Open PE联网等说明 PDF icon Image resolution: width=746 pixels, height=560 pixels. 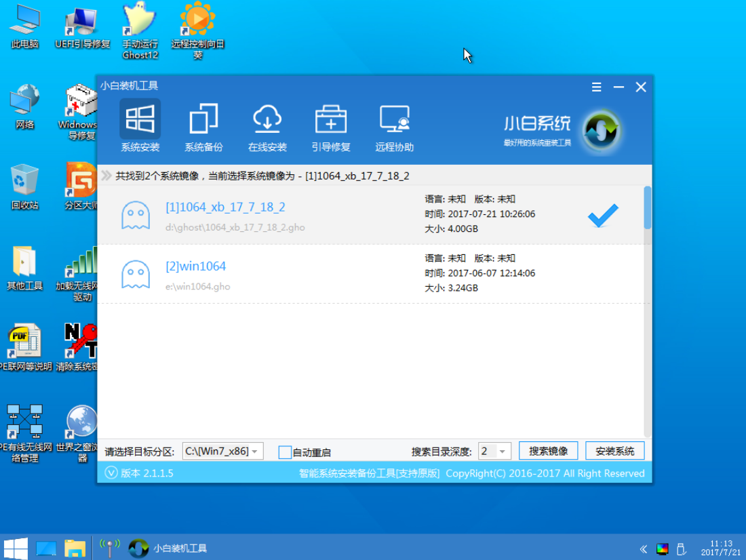pyautogui.click(x=24, y=348)
